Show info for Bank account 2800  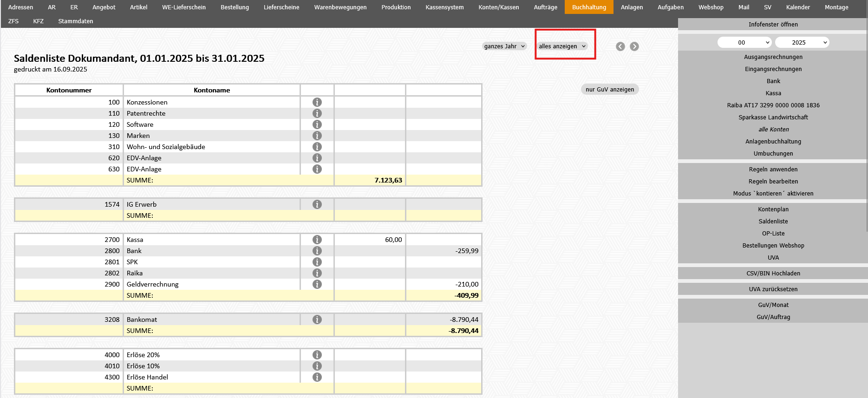(317, 251)
